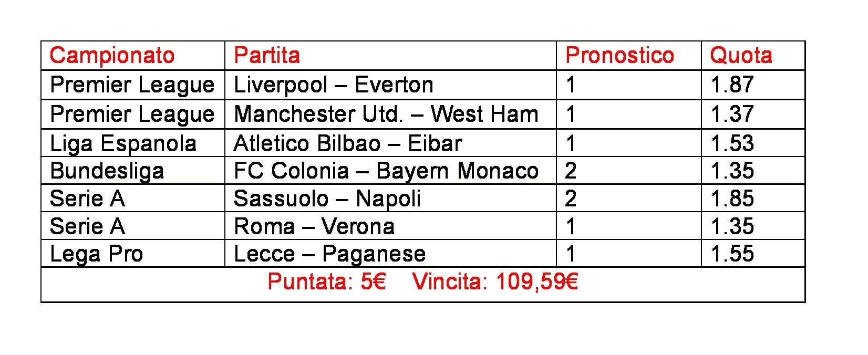Select the Manchester Utd. – West Ham cell
Viewport: 868px width, 355px height.
point(386,114)
